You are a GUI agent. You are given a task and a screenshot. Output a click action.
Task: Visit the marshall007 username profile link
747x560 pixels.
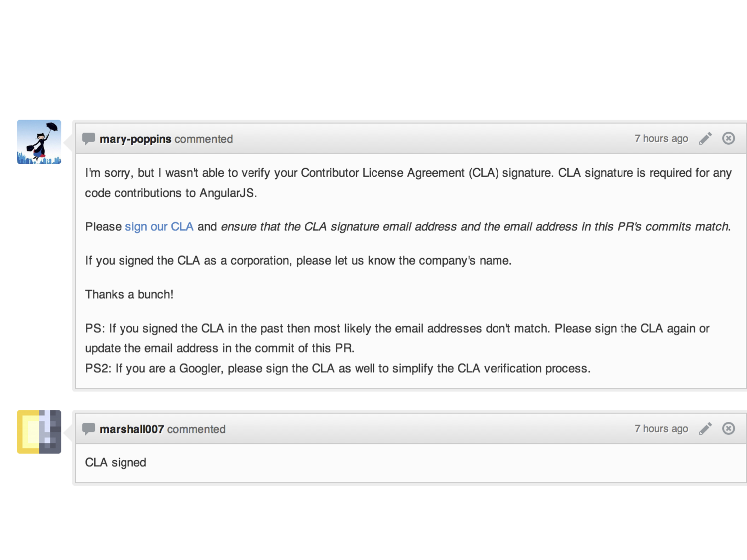[x=131, y=429]
